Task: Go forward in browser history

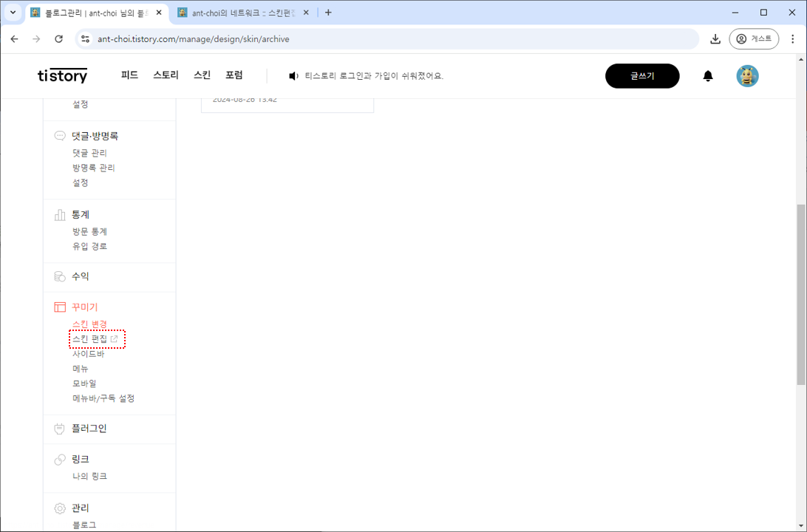Action: pos(36,39)
